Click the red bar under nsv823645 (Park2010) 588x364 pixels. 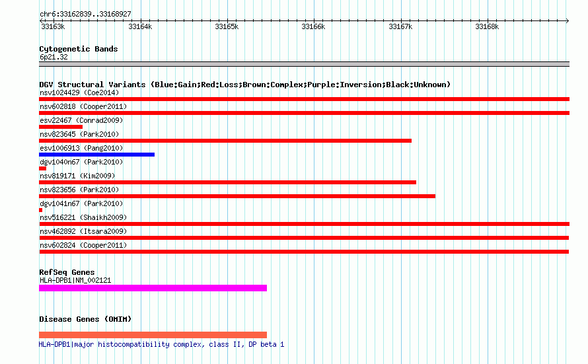tap(225, 141)
